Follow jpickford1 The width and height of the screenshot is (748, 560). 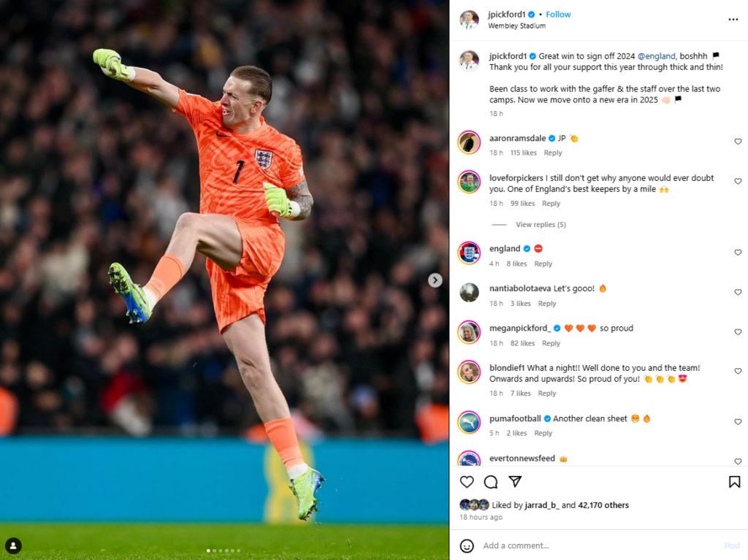(x=558, y=15)
